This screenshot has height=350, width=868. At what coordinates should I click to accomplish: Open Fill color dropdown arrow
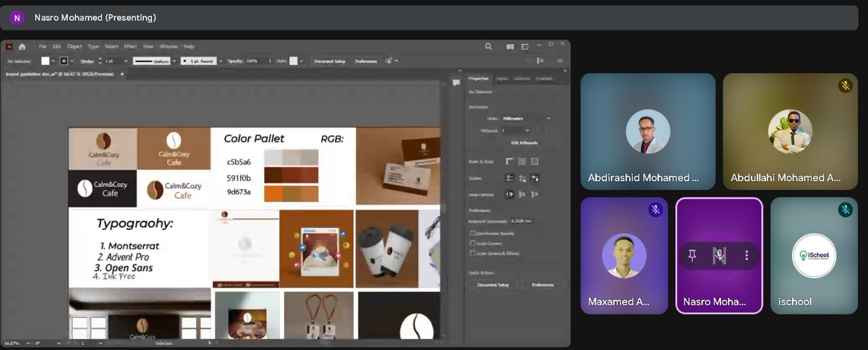pyautogui.click(x=54, y=61)
